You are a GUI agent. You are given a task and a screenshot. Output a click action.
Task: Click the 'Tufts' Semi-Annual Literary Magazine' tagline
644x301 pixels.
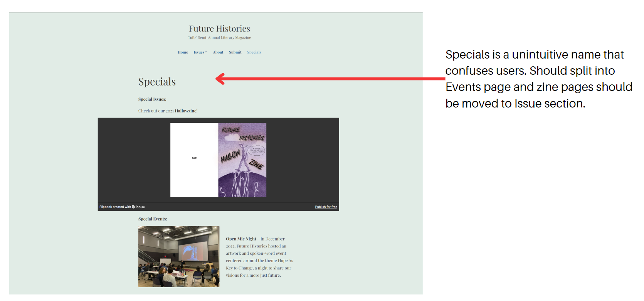coord(219,38)
